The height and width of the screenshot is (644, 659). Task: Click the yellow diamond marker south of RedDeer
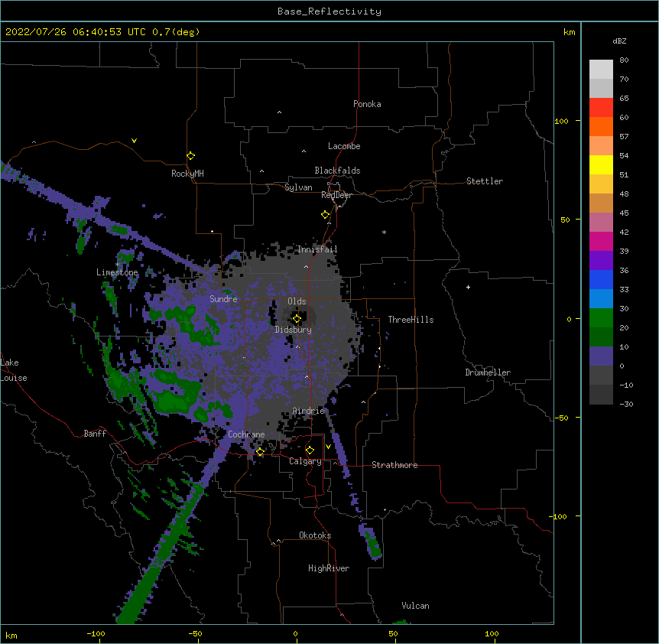(x=326, y=215)
